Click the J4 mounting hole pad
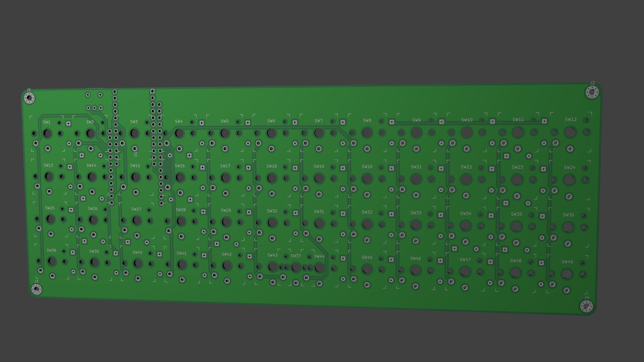The height and width of the screenshot is (362, 644). pyautogui.click(x=586, y=306)
